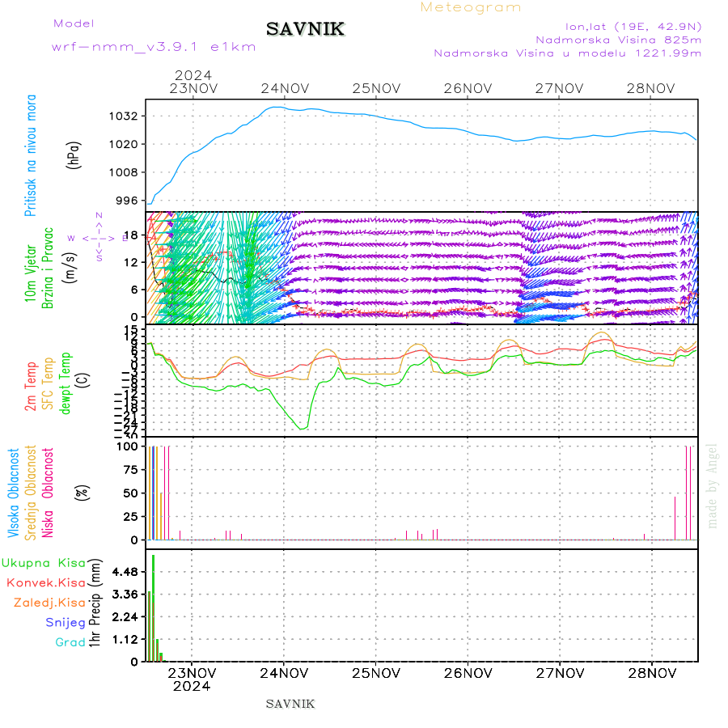Viewport: 728px width, 728px height.
Task: Click the 'Snijeg' legend entry
Action: [66, 623]
